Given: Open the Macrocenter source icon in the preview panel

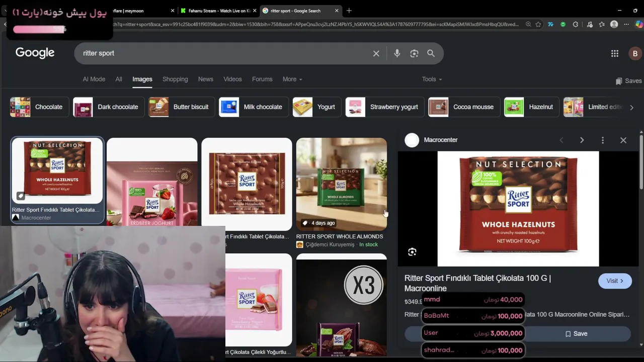Looking at the screenshot, I should (x=412, y=140).
